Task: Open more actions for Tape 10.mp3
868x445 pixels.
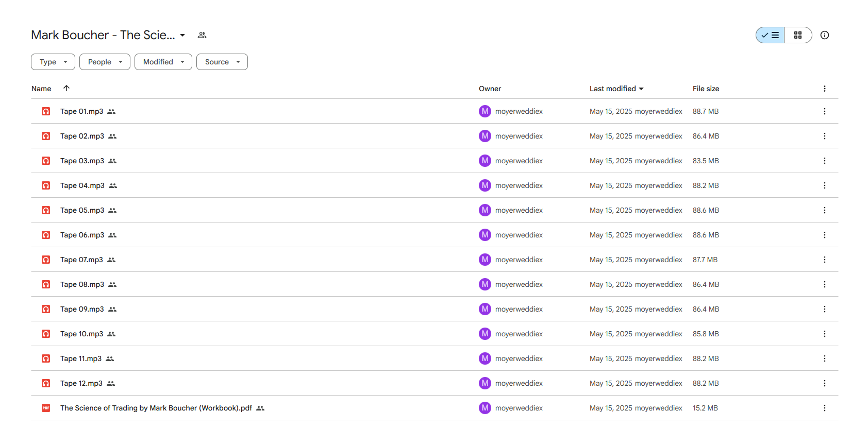Action: [825, 334]
